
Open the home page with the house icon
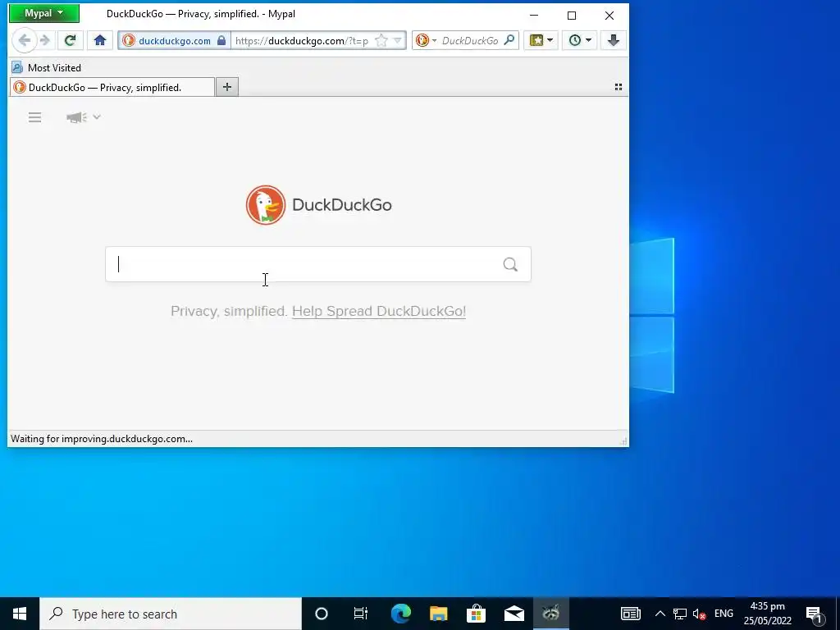[x=100, y=40]
